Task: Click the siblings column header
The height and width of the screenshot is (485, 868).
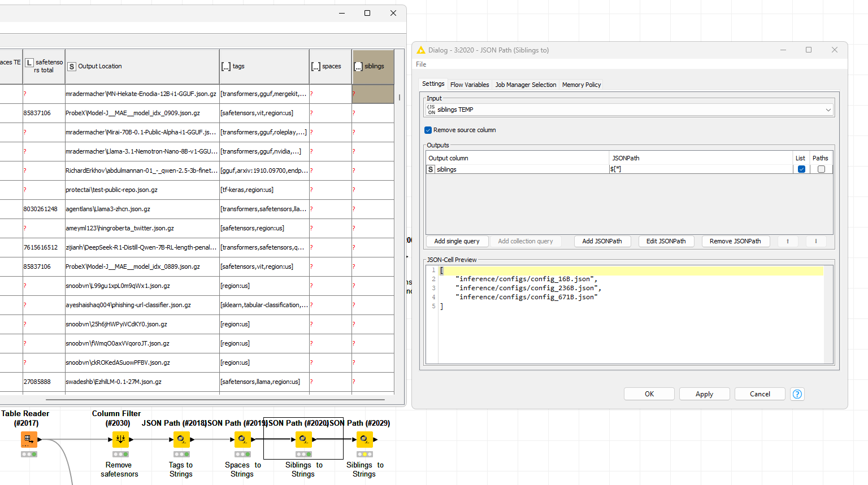Action: pos(373,66)
